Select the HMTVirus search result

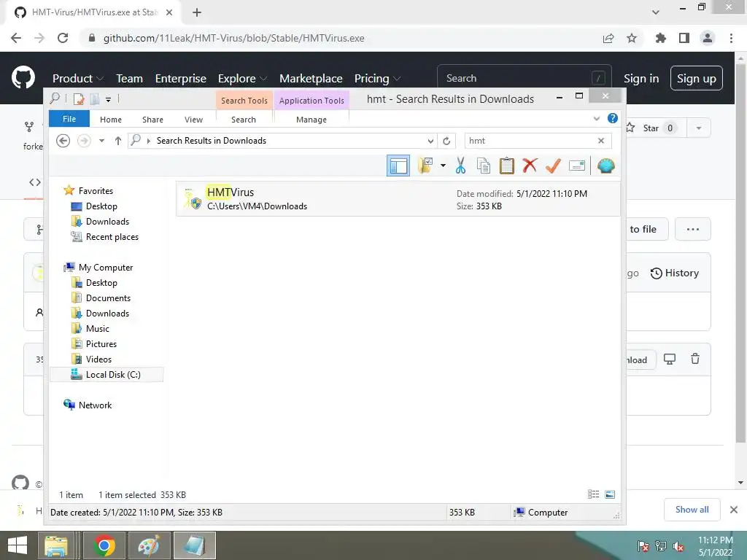point(398,198)
